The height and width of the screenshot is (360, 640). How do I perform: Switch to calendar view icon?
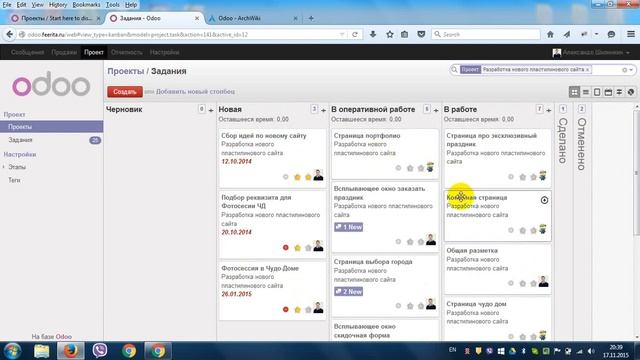coord(608,92)
